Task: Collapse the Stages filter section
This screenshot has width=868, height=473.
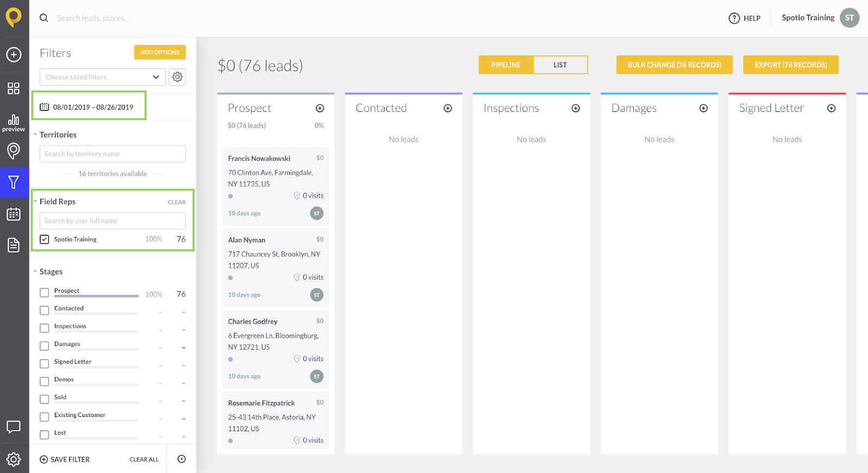Action: (35, 272)
